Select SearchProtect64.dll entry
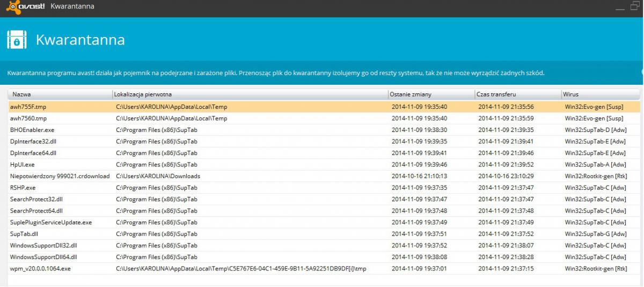Screen dimensions: 644x287 tap(324, 211)
